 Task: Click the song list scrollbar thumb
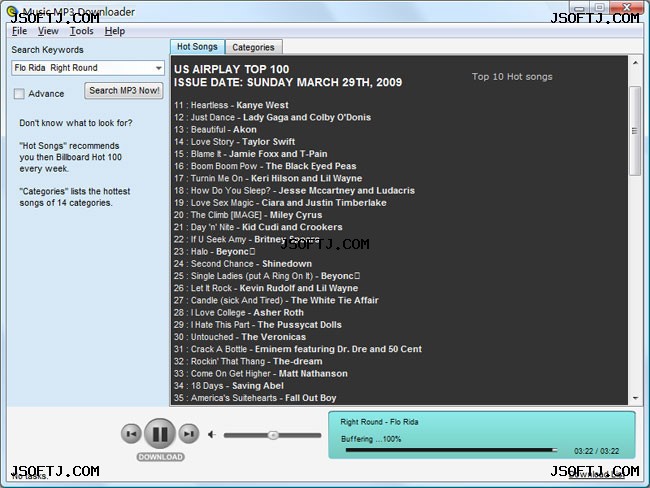(635, 131)
